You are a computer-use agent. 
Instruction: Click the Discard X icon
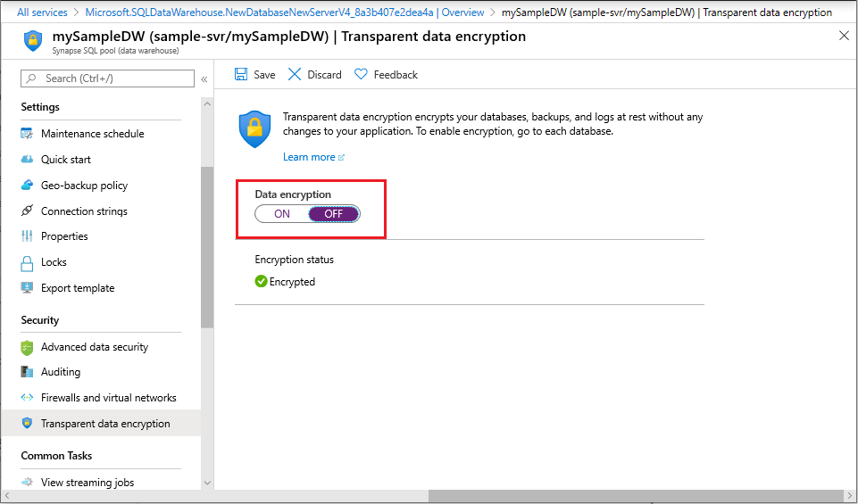coord(295,74)
